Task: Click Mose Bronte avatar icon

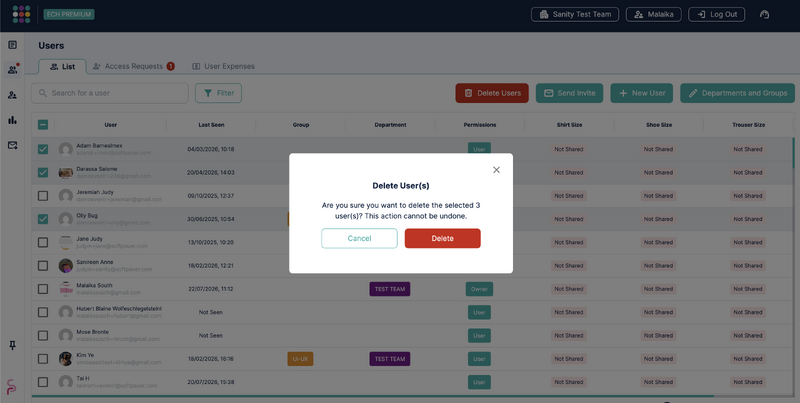Action: pyautogui.click(x=65, y=336)
